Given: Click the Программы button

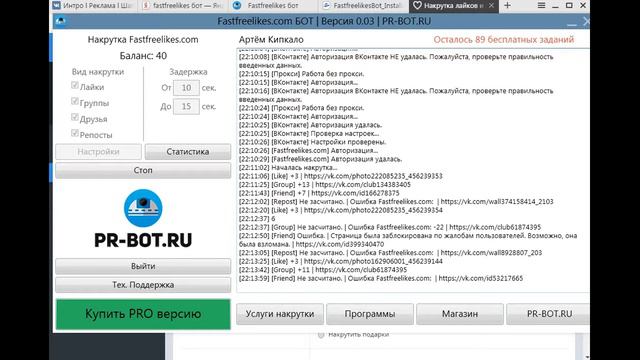Looking at the screenshot, I should point(370,314).
